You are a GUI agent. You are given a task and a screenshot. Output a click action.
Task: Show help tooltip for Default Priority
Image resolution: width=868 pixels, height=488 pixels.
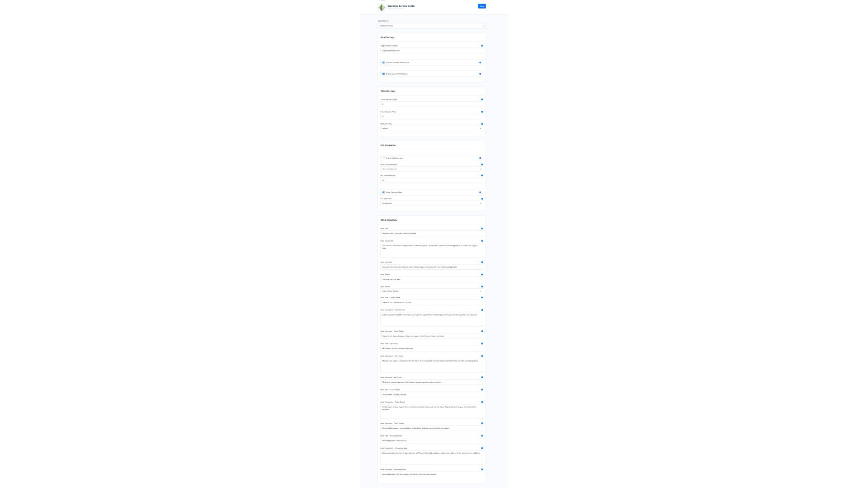click(x=482, y=124)
